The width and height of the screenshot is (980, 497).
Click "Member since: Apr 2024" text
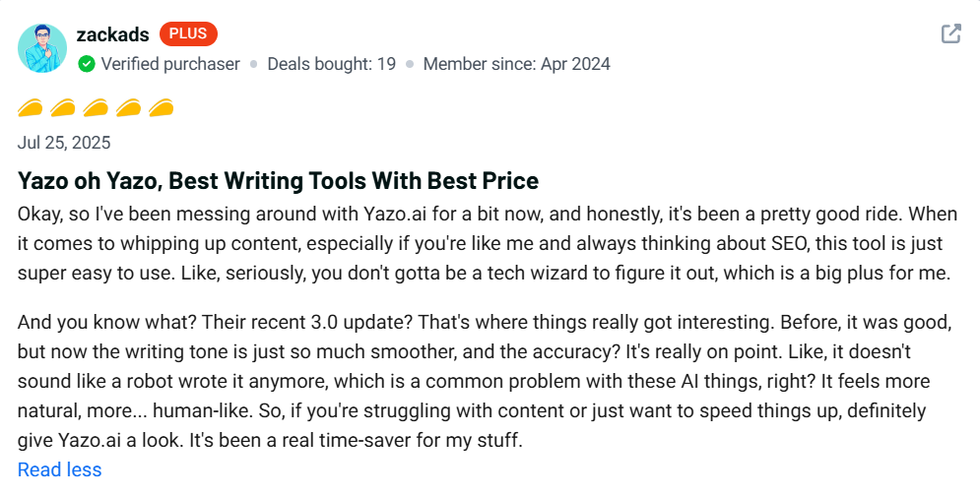[x=516, y=64]
